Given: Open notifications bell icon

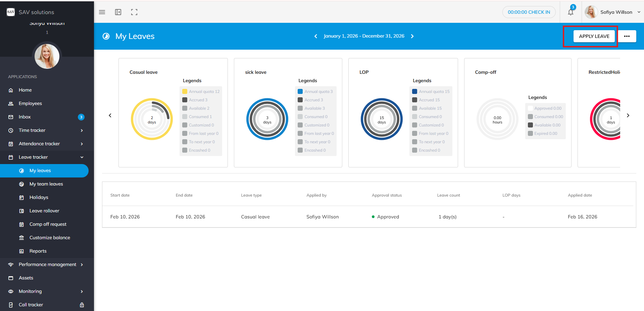Looking at the screenshot, I should [x=571, y=12].
